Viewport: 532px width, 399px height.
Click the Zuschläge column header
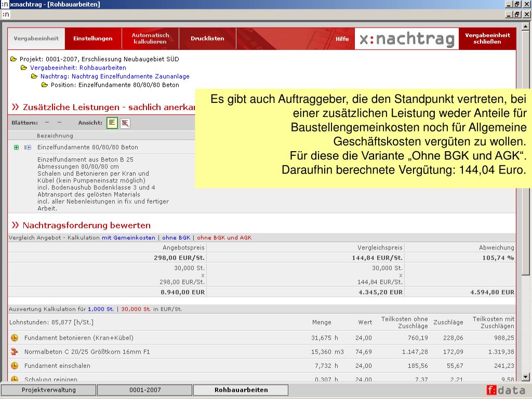tap(448, 322)
